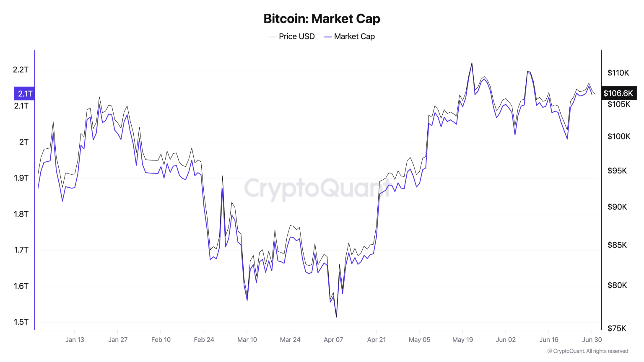This screenshot has height=362, width=644.
Task: Select the purple 2.1T current value badge
Action: click(25, 93)
